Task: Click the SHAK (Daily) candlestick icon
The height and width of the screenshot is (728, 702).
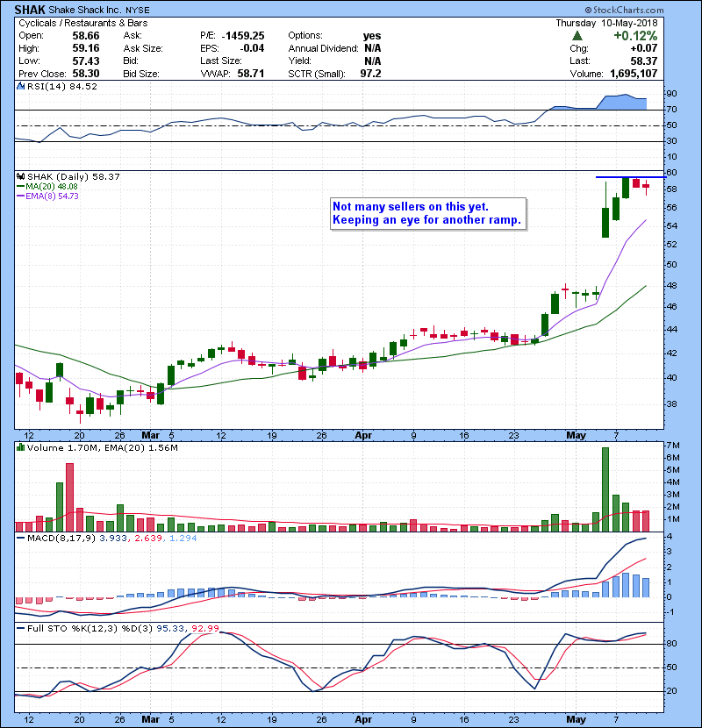Action: (x=21, y=177)
